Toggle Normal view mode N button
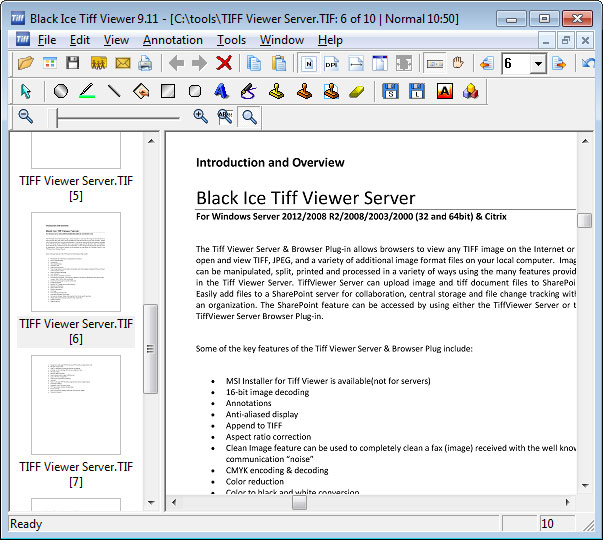 pyautogui.click(x=309, y=63)
